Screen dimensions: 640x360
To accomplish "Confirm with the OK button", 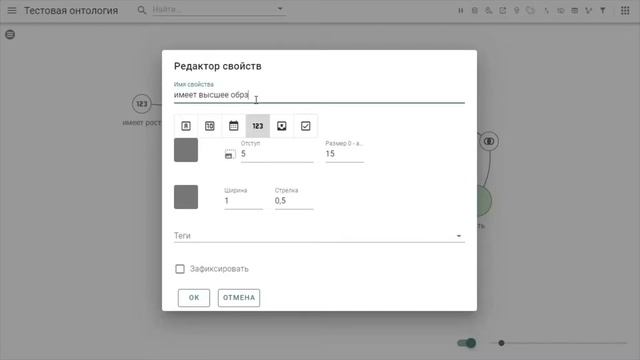I will (x=194, y=298).
